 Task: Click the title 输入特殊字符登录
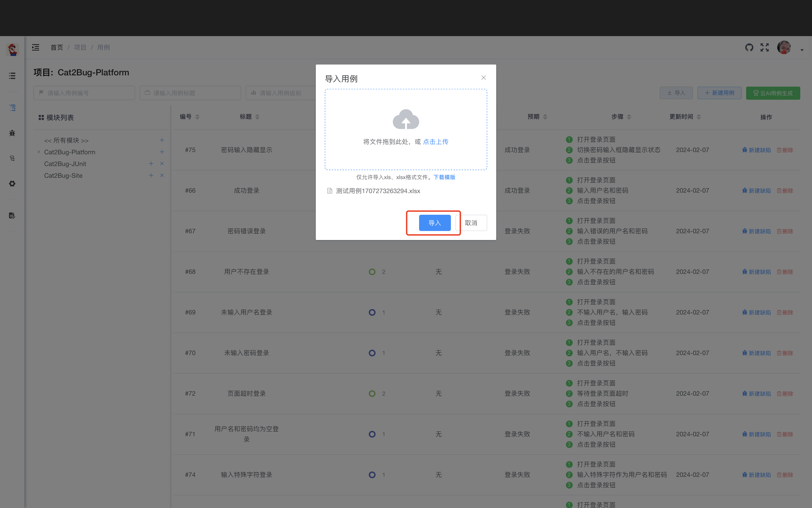247,475
